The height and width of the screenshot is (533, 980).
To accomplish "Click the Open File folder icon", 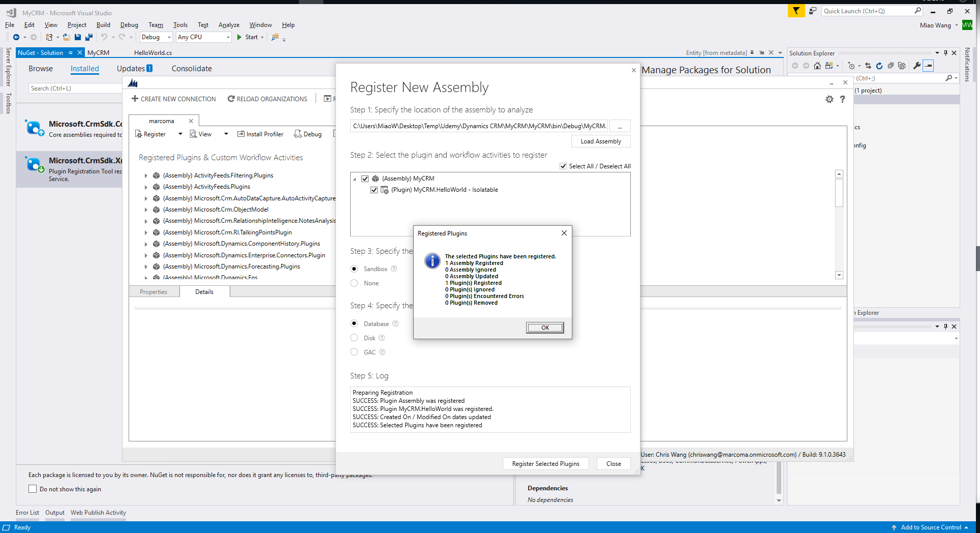I will click(66, 37).
